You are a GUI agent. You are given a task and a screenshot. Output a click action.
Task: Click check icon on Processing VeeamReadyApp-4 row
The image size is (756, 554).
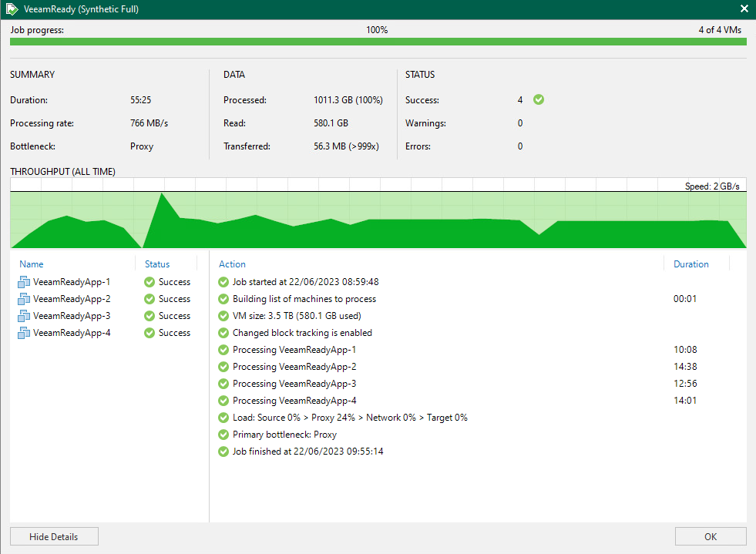pyautogui.click(x=223, y=401)
